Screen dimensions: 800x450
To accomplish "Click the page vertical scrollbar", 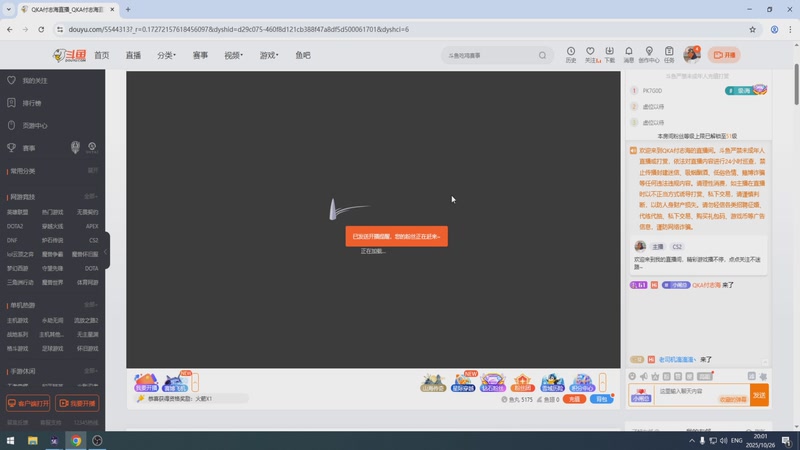I will click(x=796, y=85).
